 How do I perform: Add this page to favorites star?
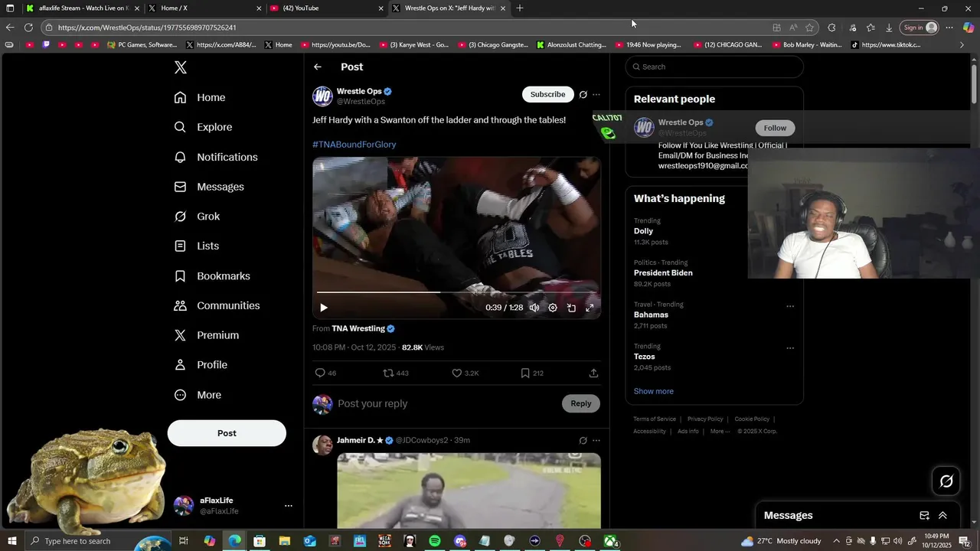(x=809, y=28)
